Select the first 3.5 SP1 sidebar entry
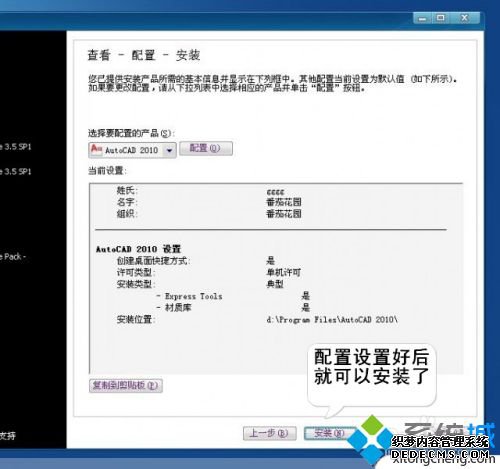The width and height of the screenshot is (500, 469). tap(16, 147)
